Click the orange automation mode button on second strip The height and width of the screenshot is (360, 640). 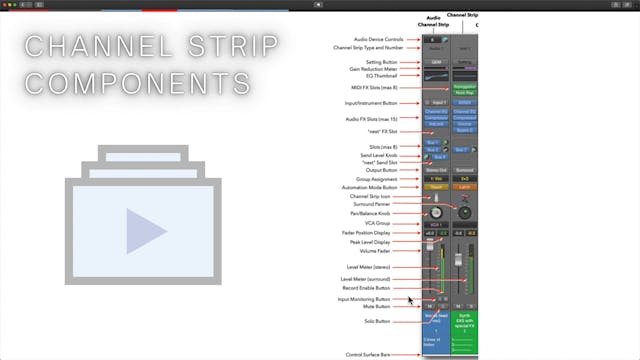click(464, 187)
